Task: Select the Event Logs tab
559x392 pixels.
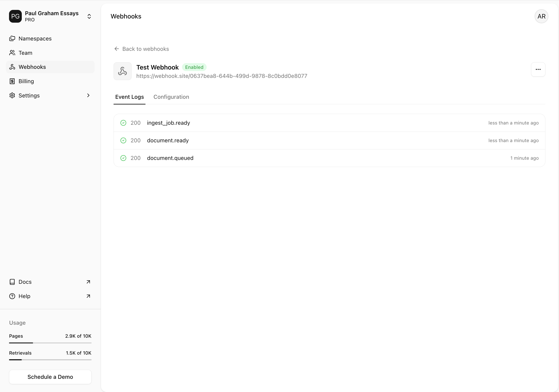Action: click(129, 97)
